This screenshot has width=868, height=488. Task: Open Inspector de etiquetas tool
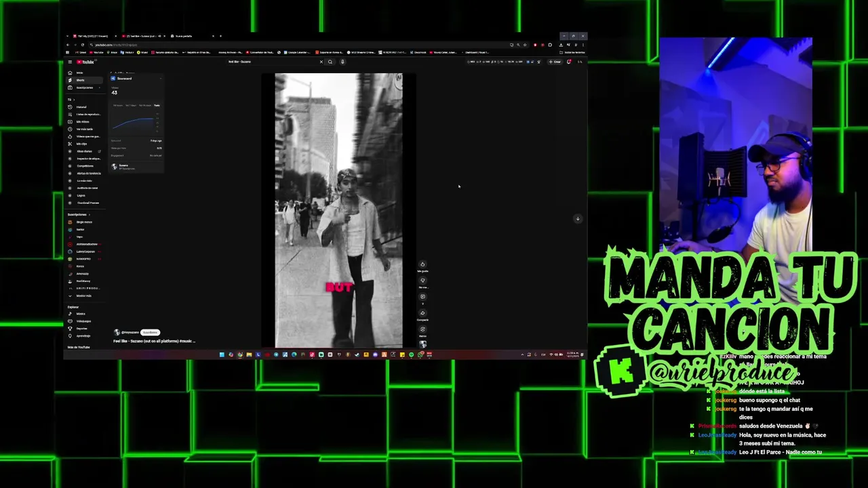[x=84, y=159]
